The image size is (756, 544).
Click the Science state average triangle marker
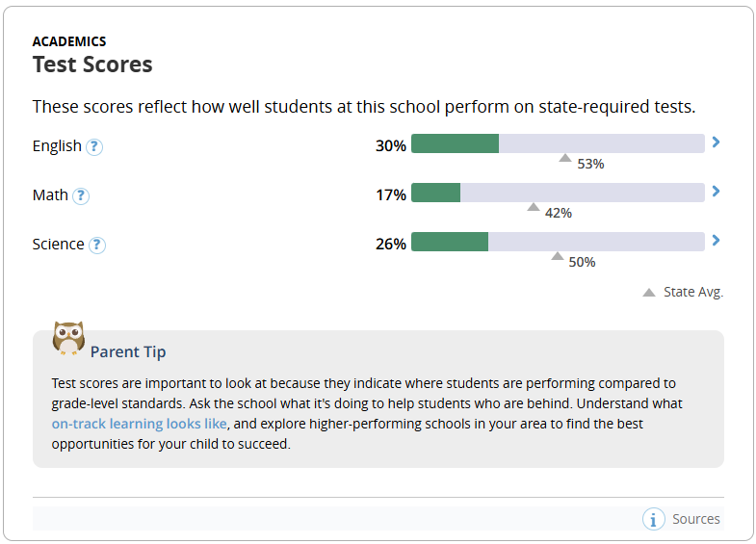[x=557, y=256]
